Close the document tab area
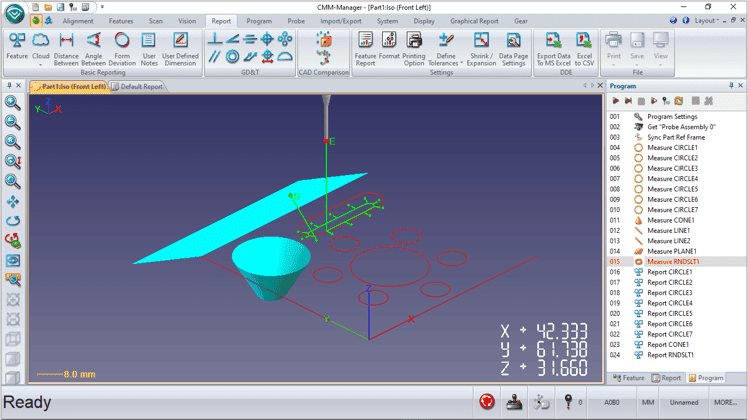Viewport: 748px width, 420px height. point(600,85)
